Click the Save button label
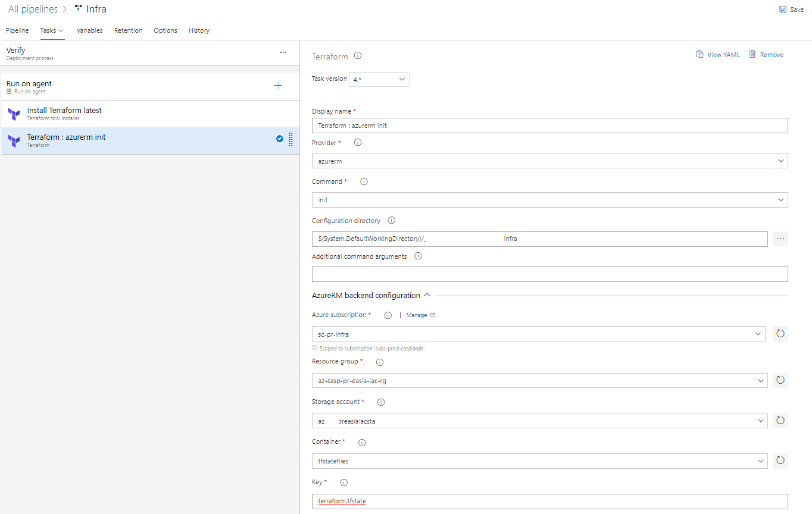The width and height of the screenshot is (812, 514). point(797,10)
